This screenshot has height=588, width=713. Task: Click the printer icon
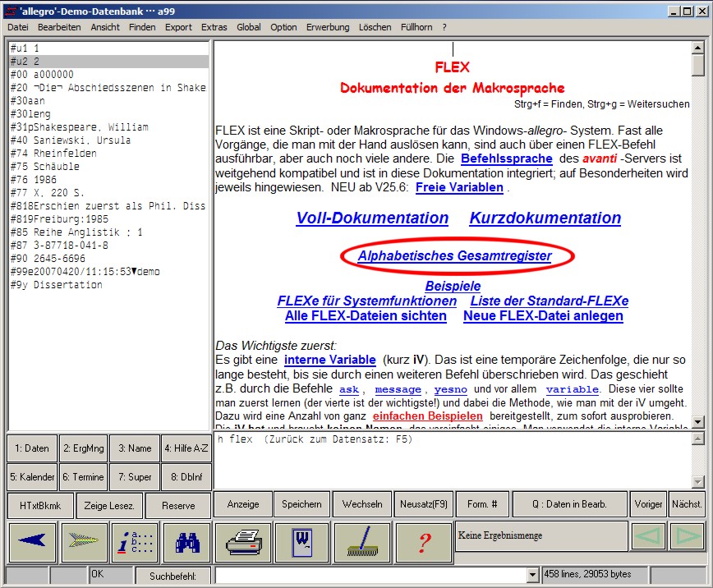pyautogui.click(x=242, y=541)
